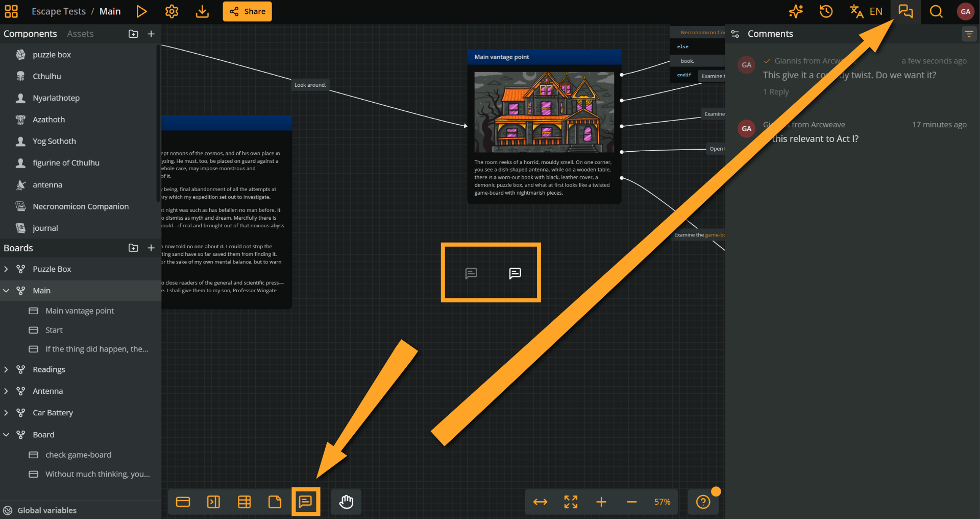Expand the Antenna board
Screen dimensions: 980x519
6,391
